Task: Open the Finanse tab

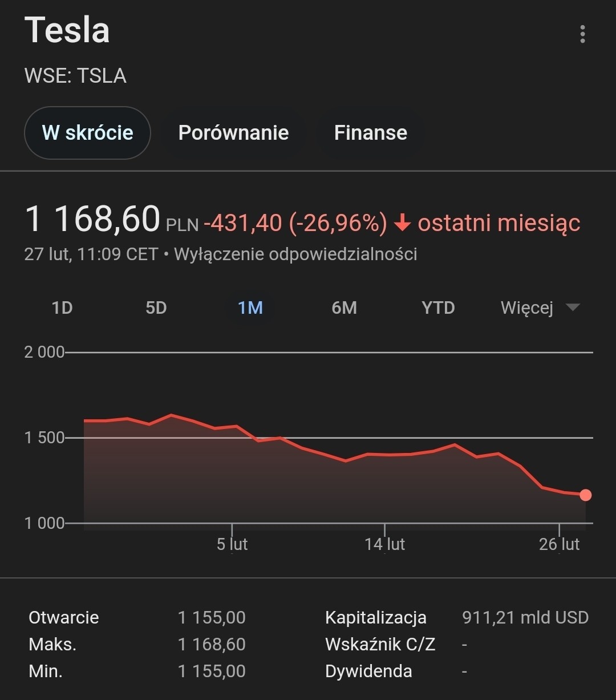Action: (x=370, y=133)
